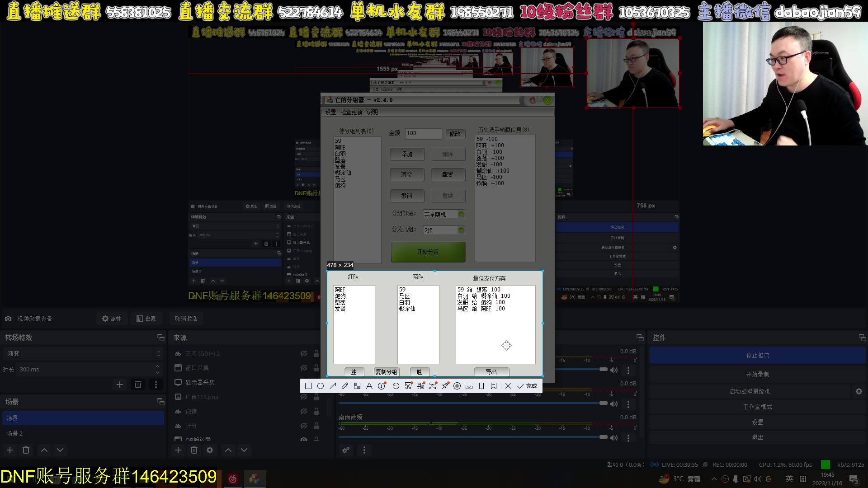868x488 pixels.
Task: Select the ellipse tool in screenshot toolbar
Action: pos(321,386)
